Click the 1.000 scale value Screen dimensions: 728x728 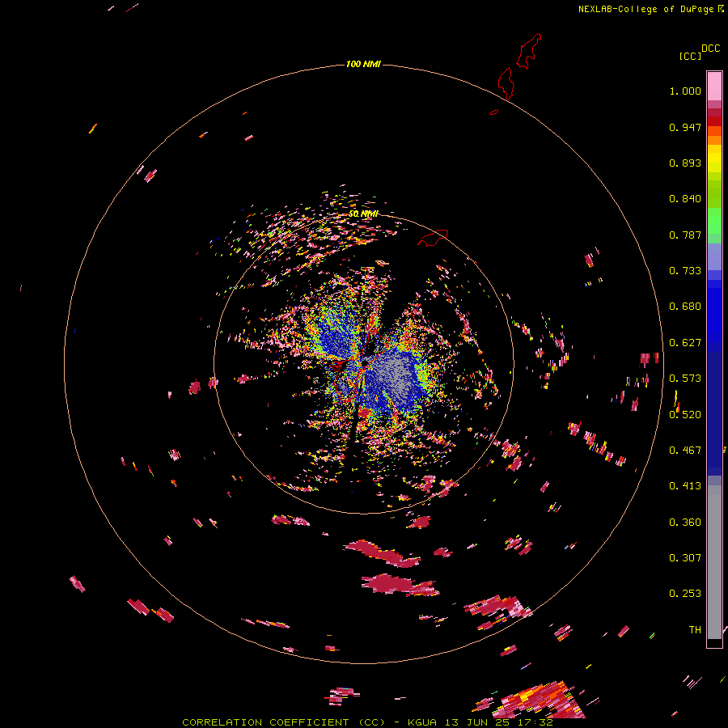point(685,91)
